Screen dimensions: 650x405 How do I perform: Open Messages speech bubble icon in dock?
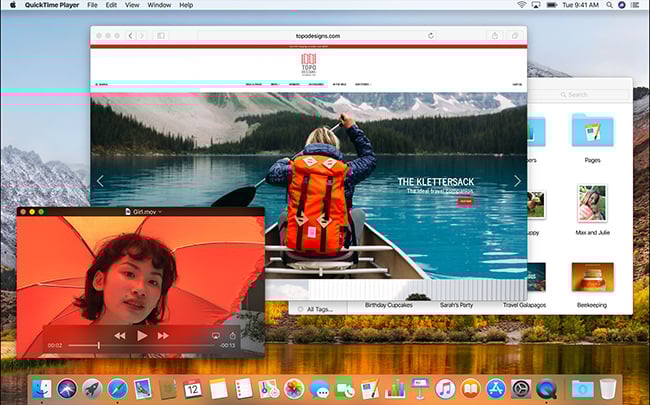click(320, 389)
